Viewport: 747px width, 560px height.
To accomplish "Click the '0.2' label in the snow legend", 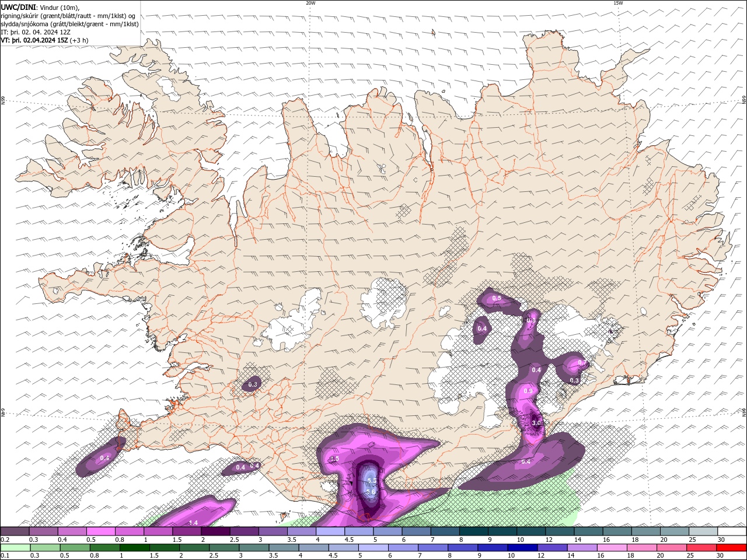I will [x=5, y=540].
